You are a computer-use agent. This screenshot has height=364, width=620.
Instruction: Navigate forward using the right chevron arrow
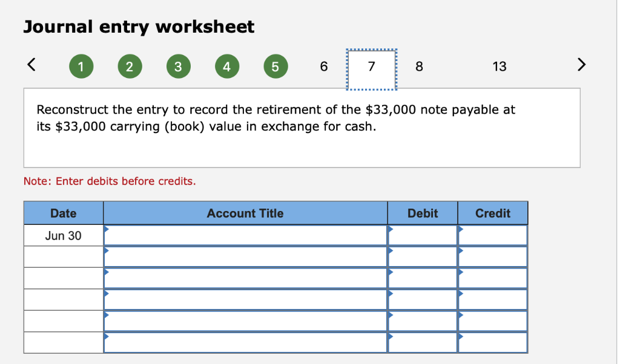point(581,65)
